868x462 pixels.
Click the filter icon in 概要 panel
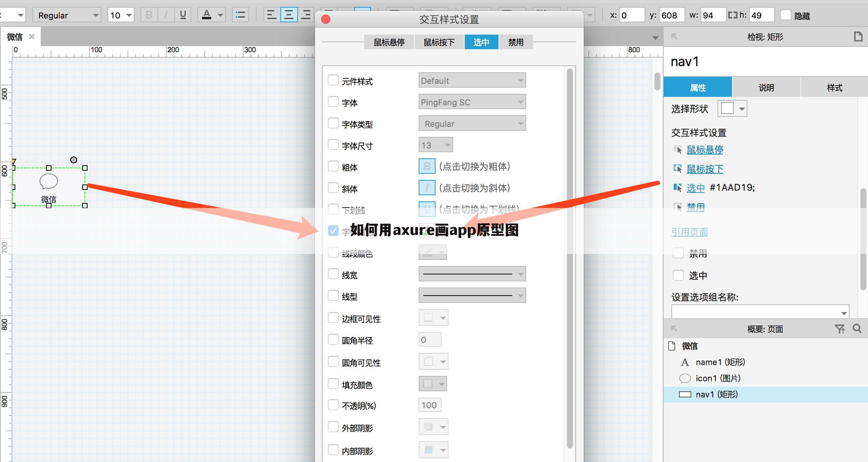(x=840, y=329)
